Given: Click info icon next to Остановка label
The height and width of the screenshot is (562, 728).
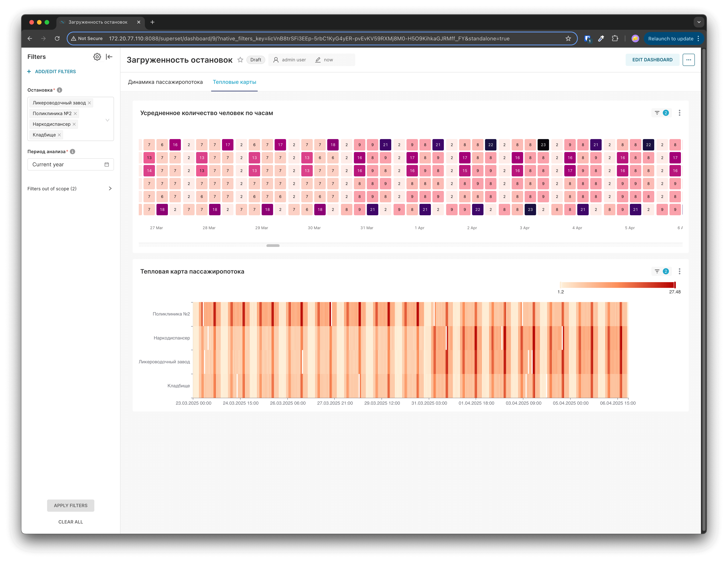Looking at the screenshot, I should pos(60,90).
